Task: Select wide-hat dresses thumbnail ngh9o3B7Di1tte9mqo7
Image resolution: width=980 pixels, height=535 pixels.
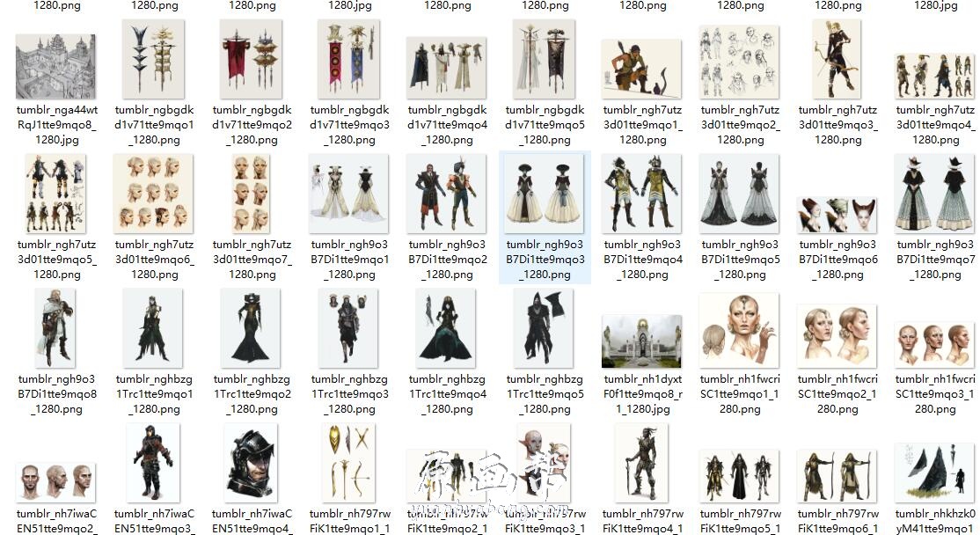Action: (935, 194)
